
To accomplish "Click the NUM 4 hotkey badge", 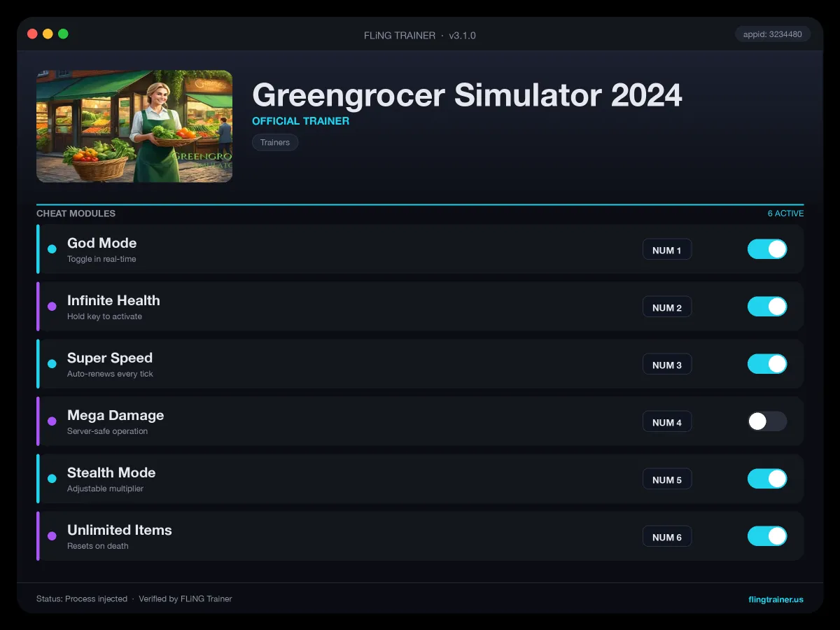I will coord(667,422).
